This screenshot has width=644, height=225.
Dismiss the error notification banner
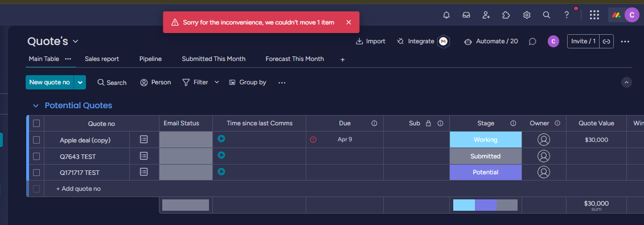348,22
